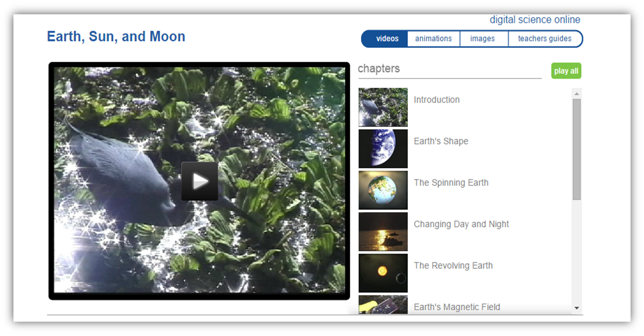This screenshot has height=336, width=644.
Task: Click the Earth's Magnetic Field title
Action: [457, 307]
